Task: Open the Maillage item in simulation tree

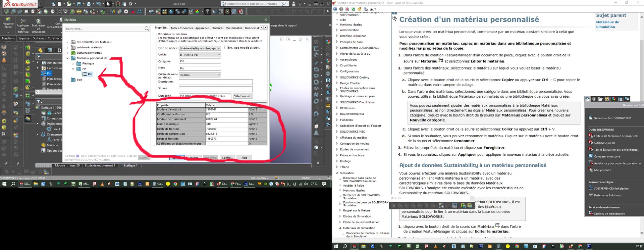Action: [x=52, y=145]
